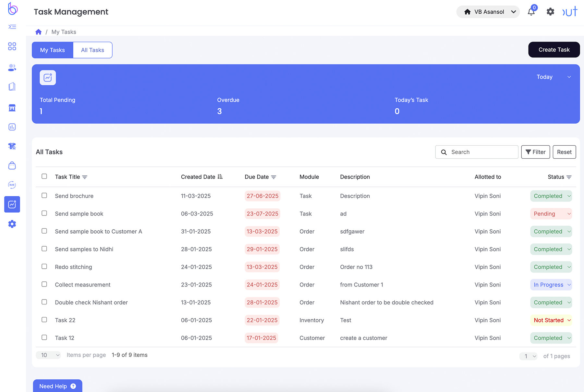Tick checkbox for Redo stitching task
Screen dimensions: 584x392
click(x=44, y=266)
